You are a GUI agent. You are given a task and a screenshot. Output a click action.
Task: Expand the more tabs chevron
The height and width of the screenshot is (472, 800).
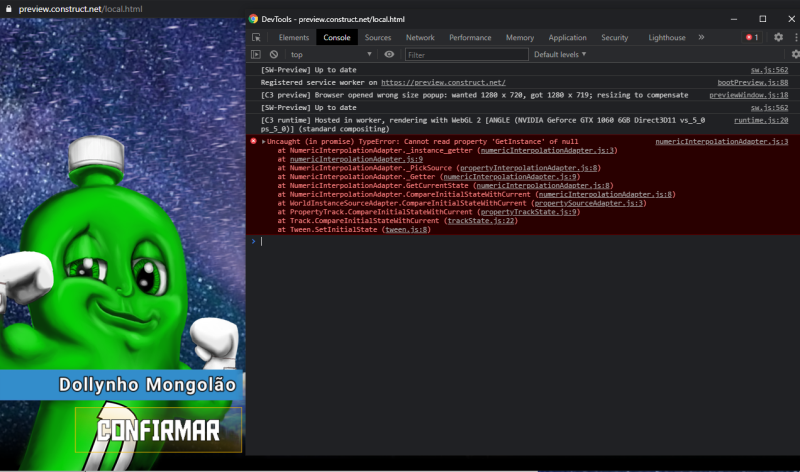701,37
